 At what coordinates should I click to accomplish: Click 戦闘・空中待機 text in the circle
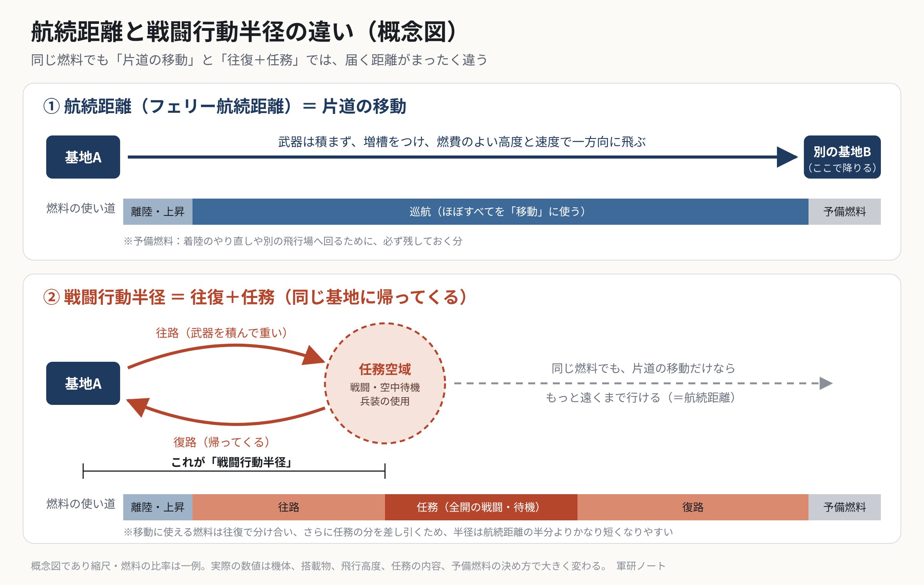coord(385,388)
